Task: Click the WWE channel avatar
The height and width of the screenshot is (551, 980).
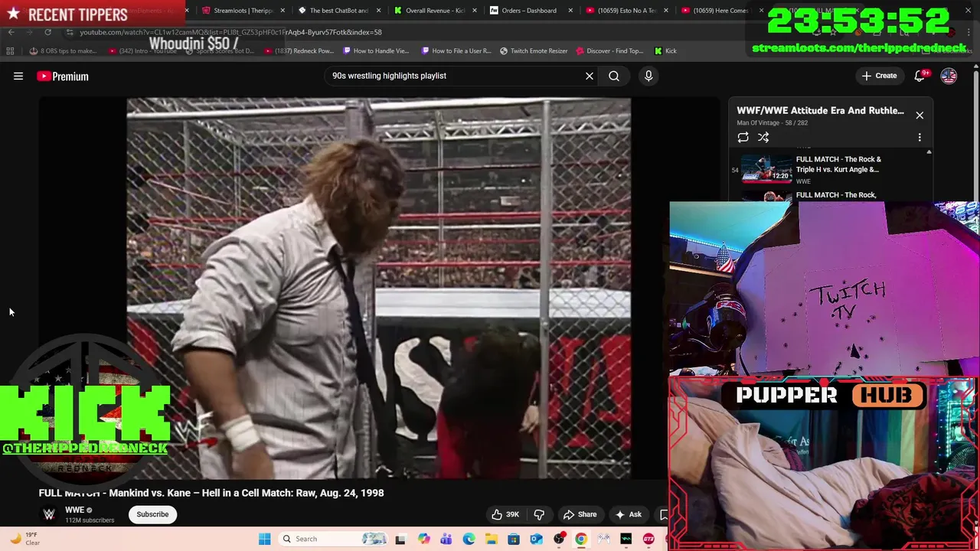Action: pyautogui.click(x=49, y=514)
